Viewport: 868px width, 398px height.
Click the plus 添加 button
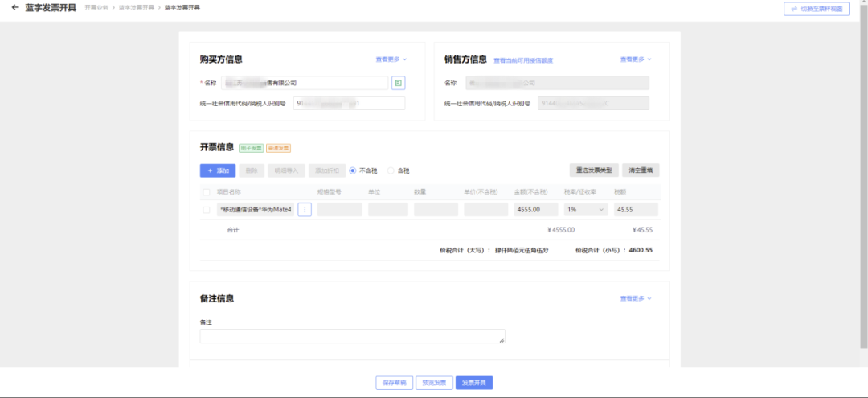click(x=218, y=170)
